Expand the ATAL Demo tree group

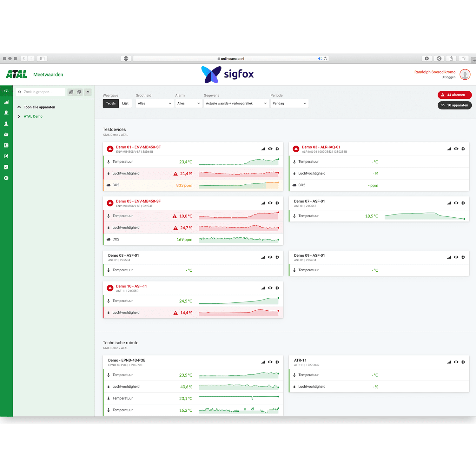(x=19, y=116)
